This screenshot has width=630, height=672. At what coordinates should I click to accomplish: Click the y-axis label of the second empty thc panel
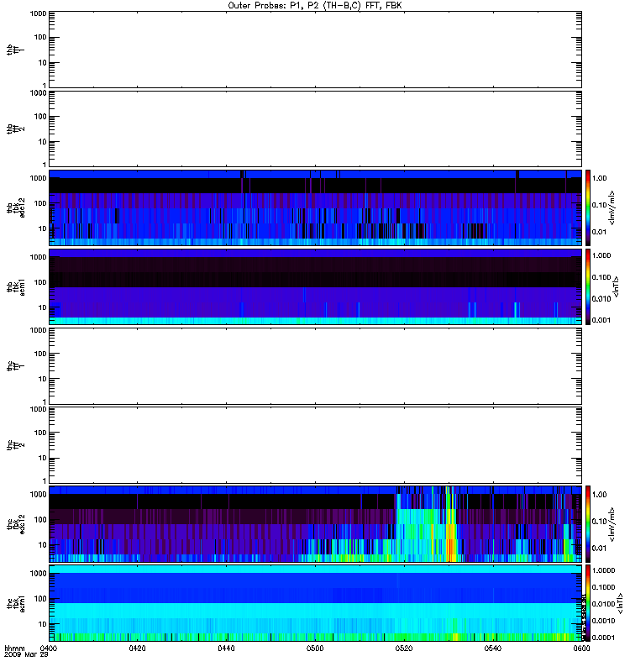pos(16,445)
